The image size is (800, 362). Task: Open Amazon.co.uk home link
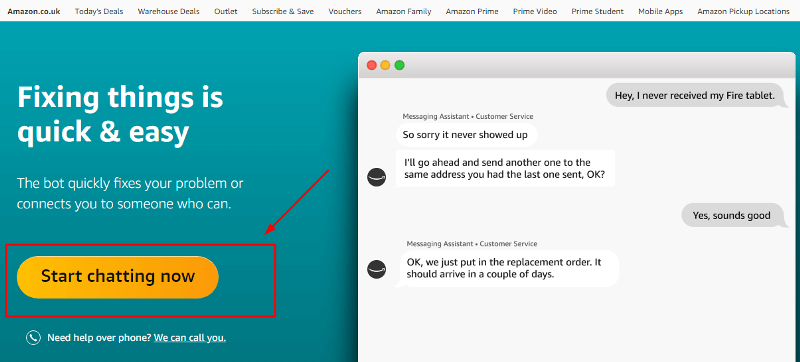pos(34,11)
